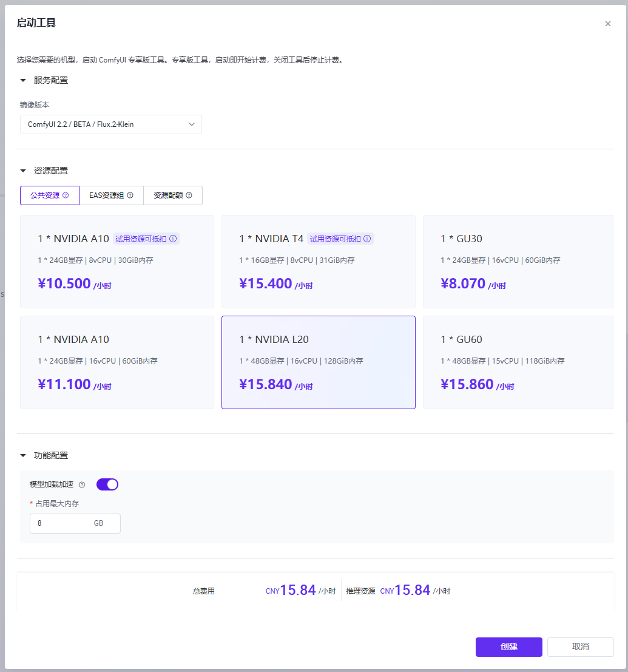The height and width of the screenshot is (672, 628).
Task: Click info icon on NVIDIA A10 trial badge
Action: [x=173, y=239]
